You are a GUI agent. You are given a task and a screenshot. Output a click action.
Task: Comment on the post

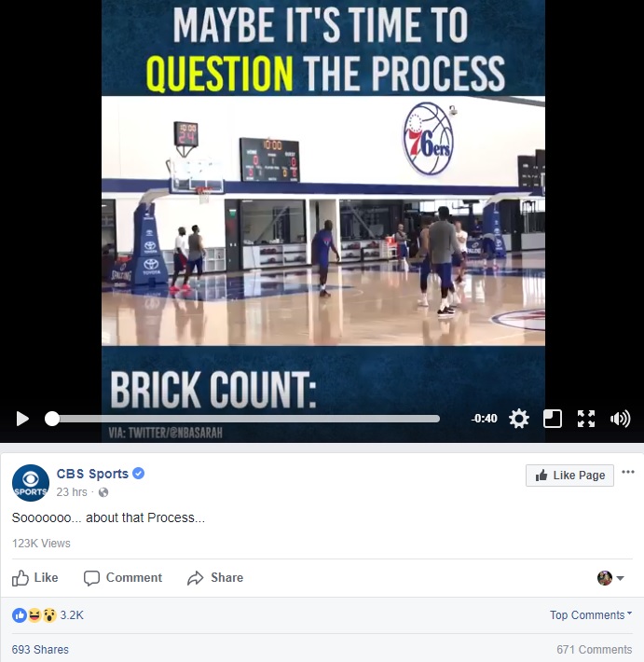click(x=123, y=577)
